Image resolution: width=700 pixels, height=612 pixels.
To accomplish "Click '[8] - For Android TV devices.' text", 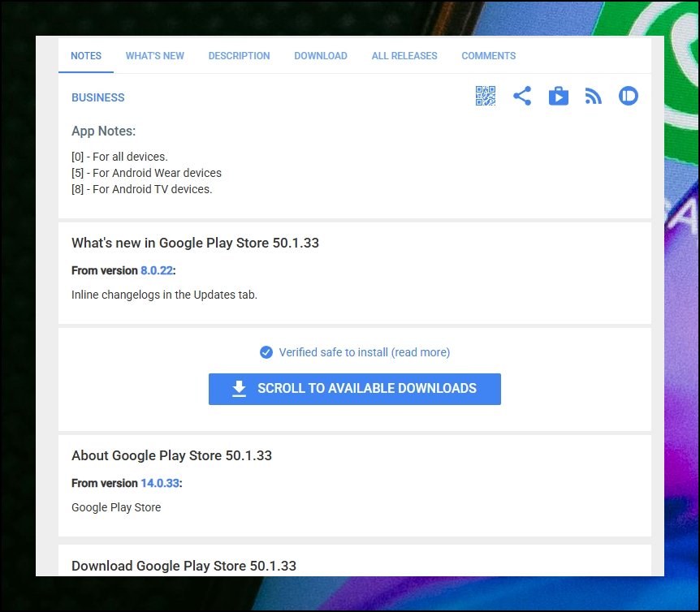I will pyautogui.click(x=142, y=189).
